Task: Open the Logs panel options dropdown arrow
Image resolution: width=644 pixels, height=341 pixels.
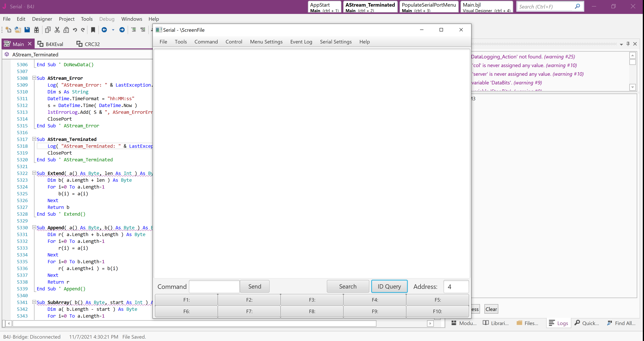Action: pos(621,44)
